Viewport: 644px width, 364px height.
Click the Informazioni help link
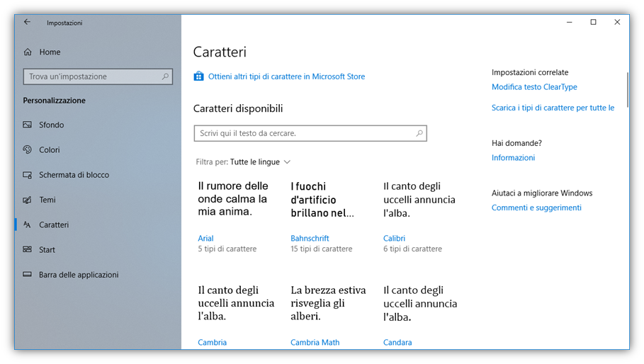point(513,158)
